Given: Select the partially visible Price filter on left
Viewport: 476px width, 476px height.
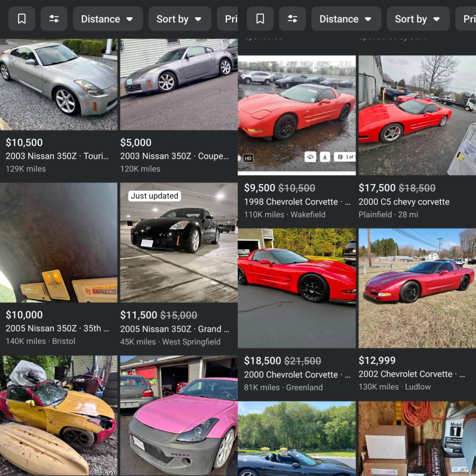Looking at the screenshot, I should pos(228,19).
